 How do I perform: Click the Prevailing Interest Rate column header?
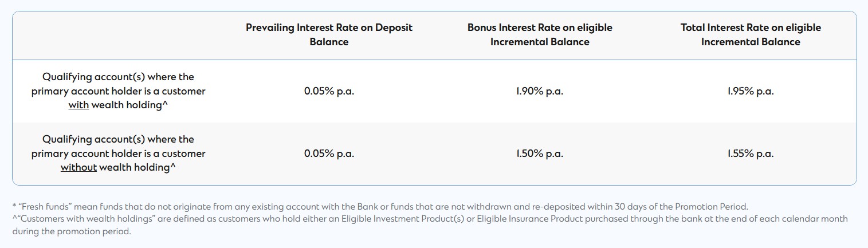[x=329, y=34]
